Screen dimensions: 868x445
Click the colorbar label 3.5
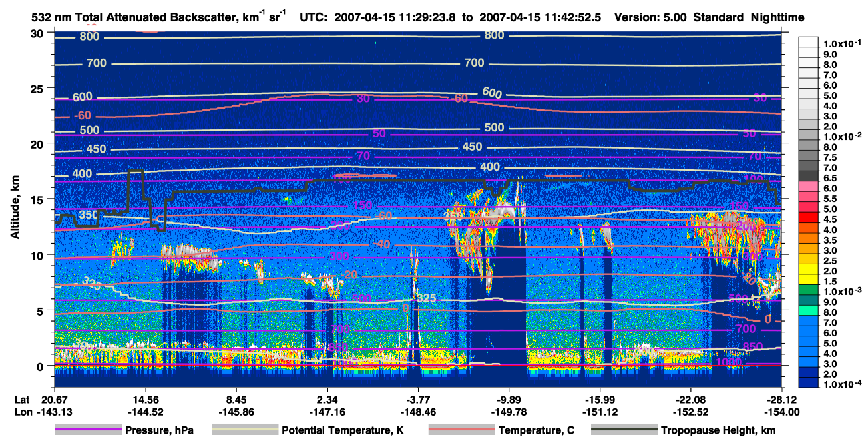(829, 240)
